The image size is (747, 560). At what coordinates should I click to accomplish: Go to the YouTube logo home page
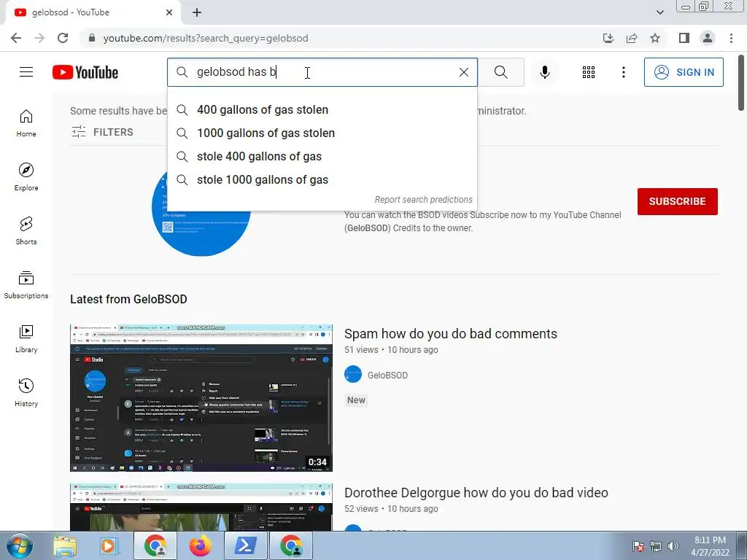85,72
